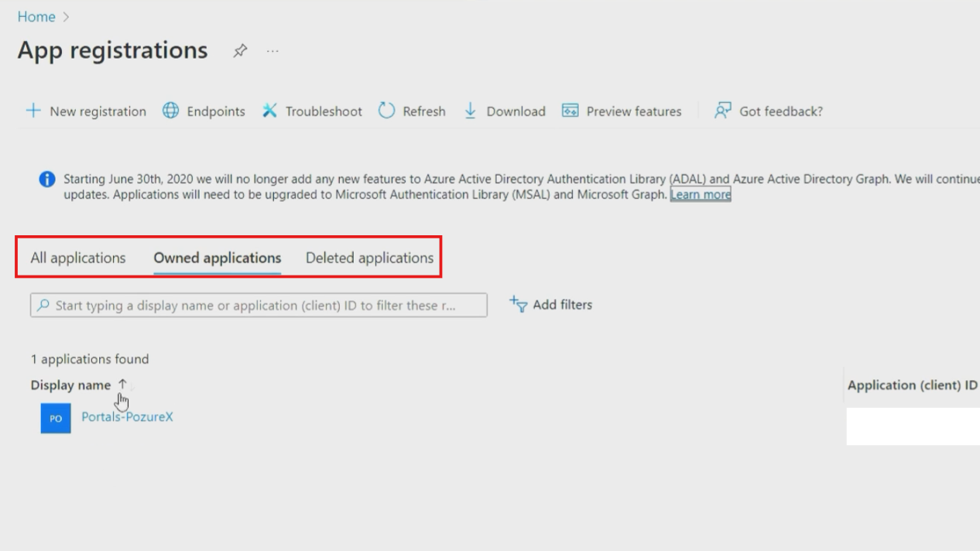Click the Troubleshoot tools icon

[x=269, y=111]
